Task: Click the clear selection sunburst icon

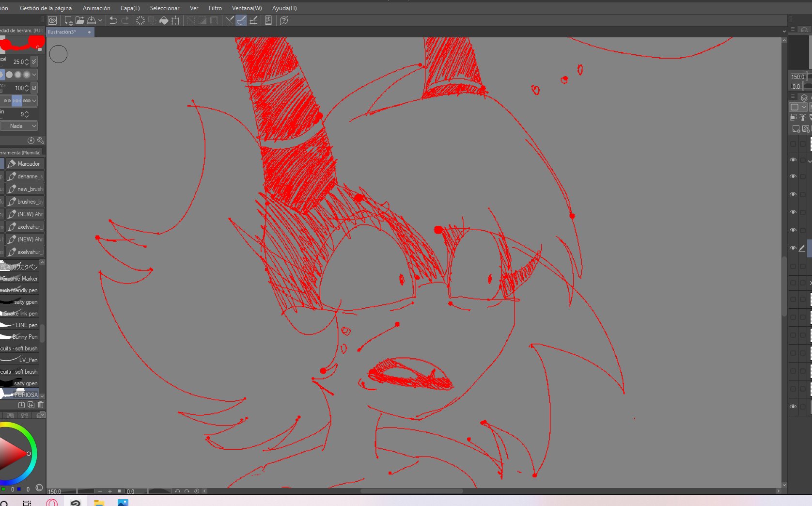Action: (140, 20)
